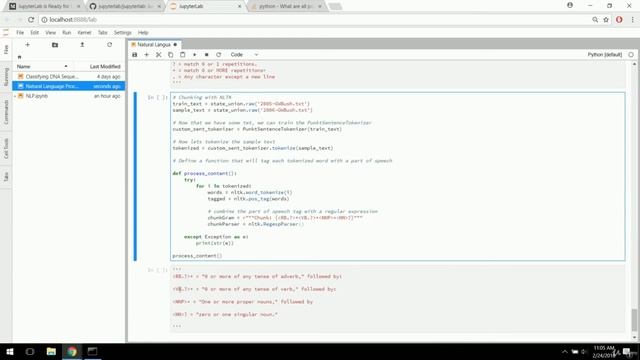This screenshot has height=360, width=640.
Task: Open the Tabs menu
Action: pyautogui.click(x=102, y=33)
